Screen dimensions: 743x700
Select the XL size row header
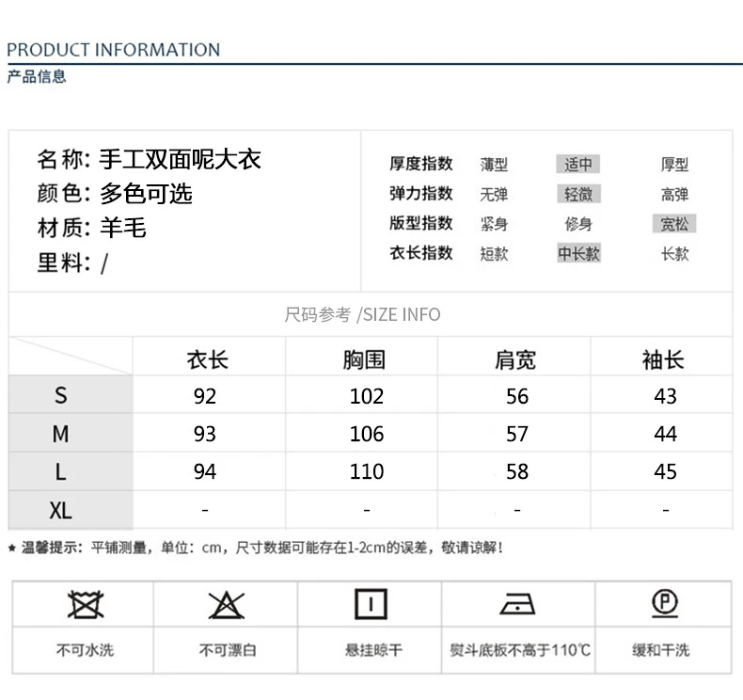pos(71,511)
